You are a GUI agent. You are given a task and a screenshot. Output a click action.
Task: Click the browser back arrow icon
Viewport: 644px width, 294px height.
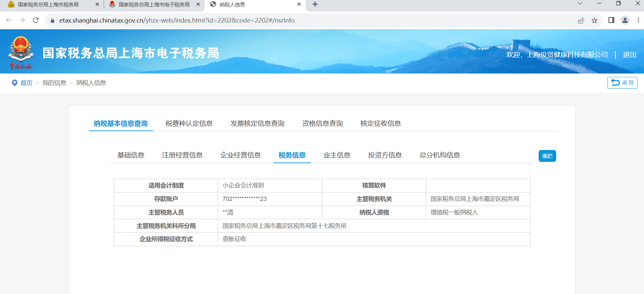pyautogui.click(x=9, y=20)
